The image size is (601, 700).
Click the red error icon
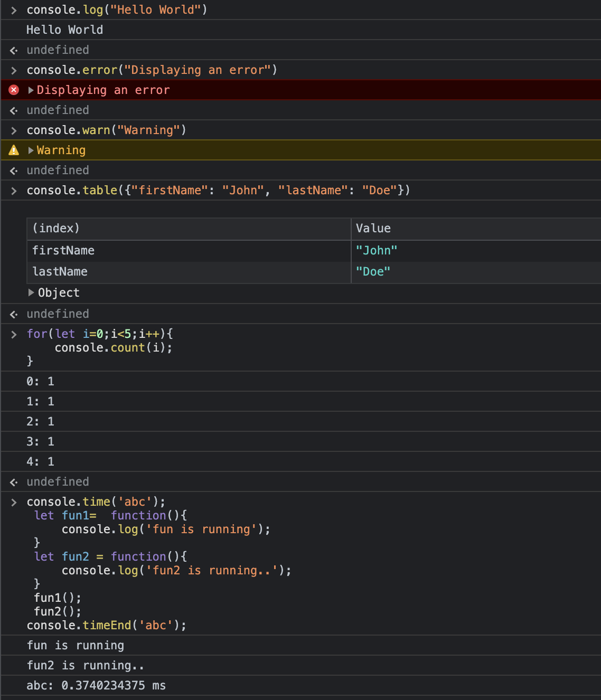14,90
